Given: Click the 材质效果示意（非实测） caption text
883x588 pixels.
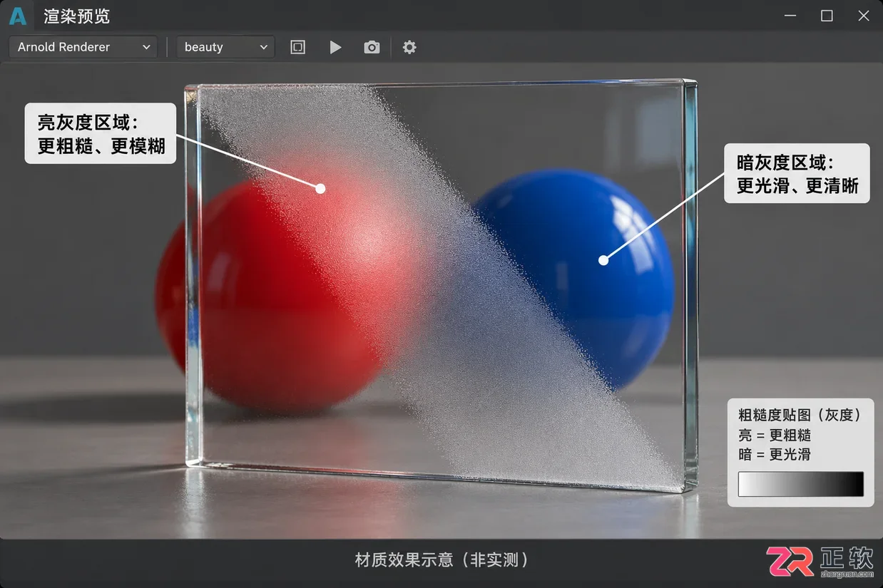Looking at the screenshot, I should (x=441, y=560).
